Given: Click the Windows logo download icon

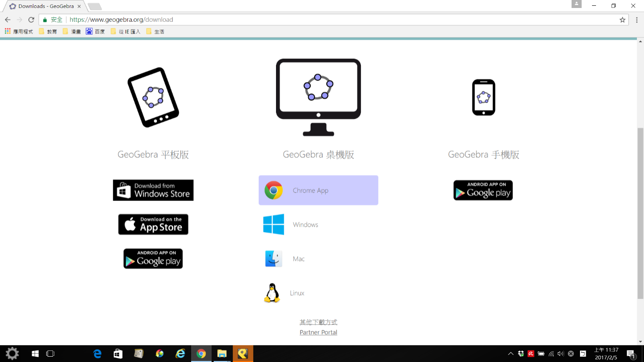Looking at the screenshot, I should (x=273, y=225).
